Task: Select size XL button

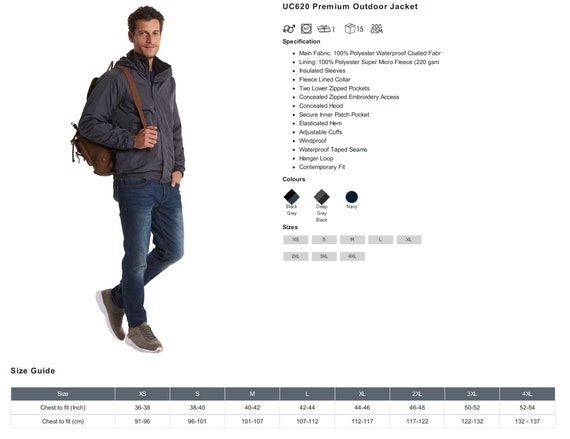Action: 409,240
